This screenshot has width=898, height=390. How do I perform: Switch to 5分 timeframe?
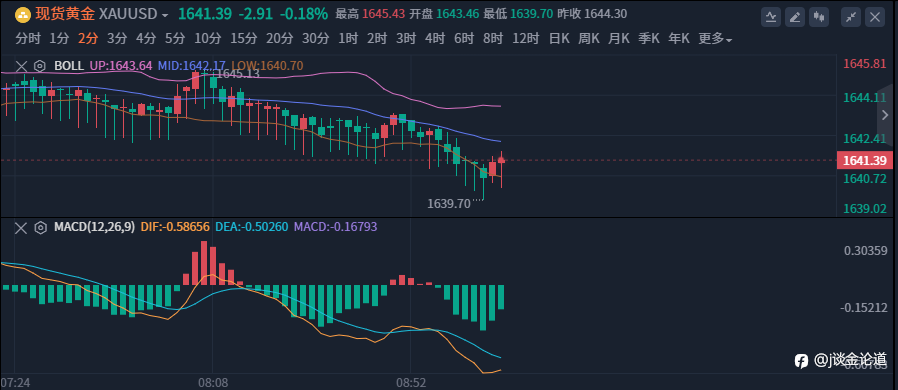coord(175,39)
